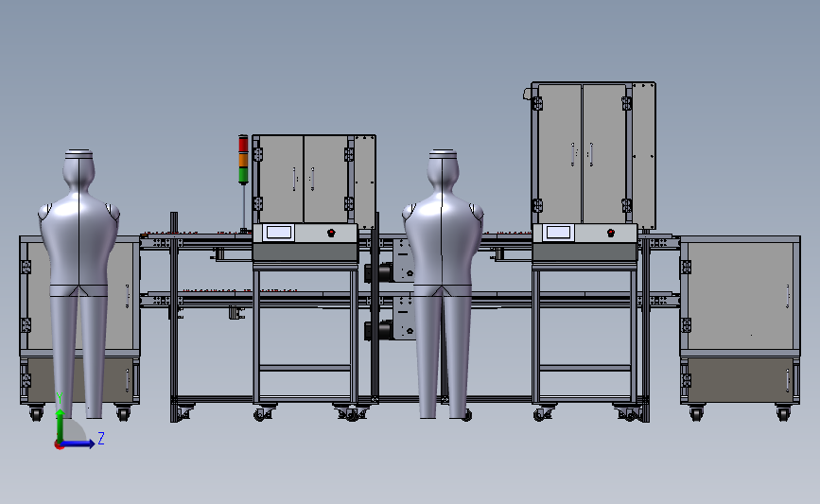The height and width of the screenshot is (504, 820).
Task: Select the left door of the left station enclosure
Action: 281,180
